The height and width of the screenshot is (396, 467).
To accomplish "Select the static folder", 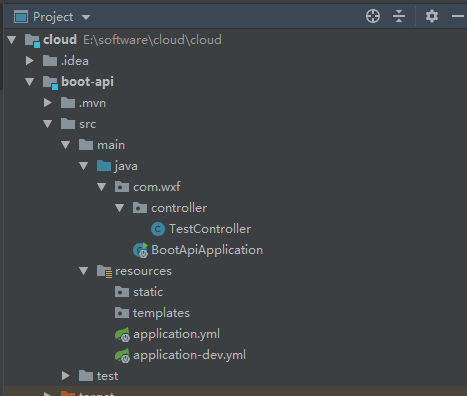I will coord(148,292).
